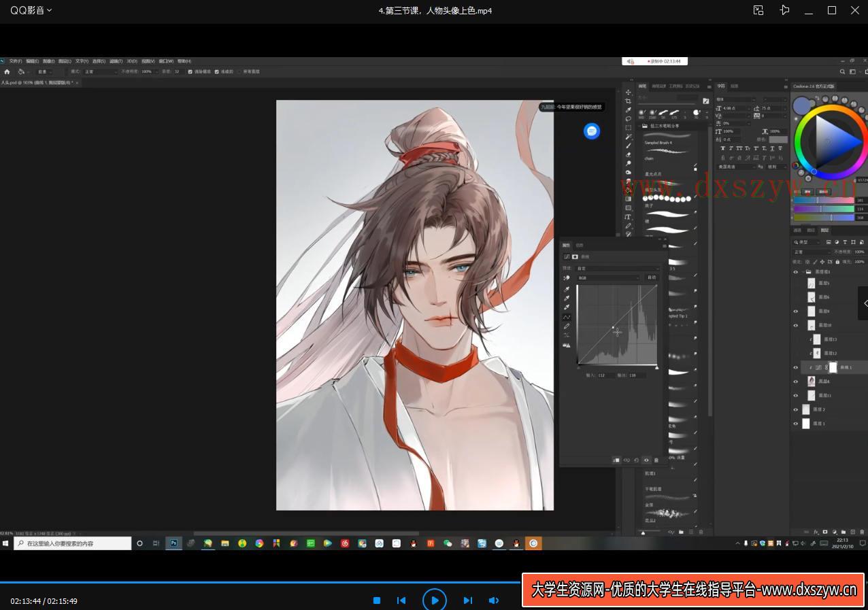This screenshot has width=868, height=610.
Task: Select the pencil draw-curve tool in Curves
Action: [x=566, y=326]
